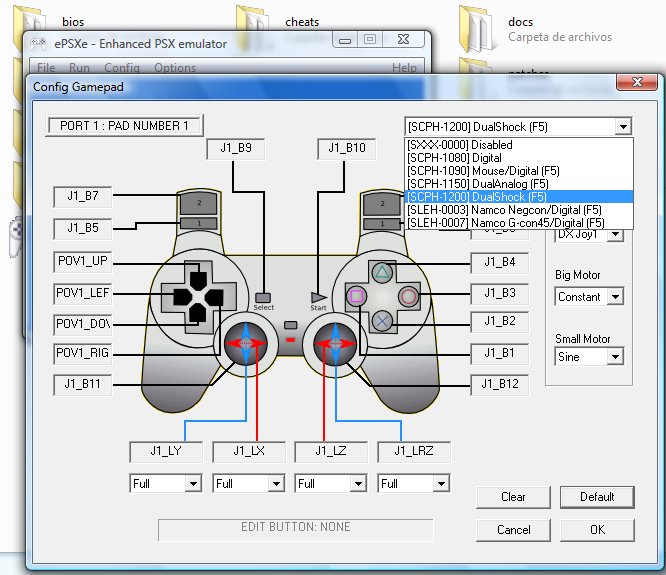Image resolution: width=666 pixels, height=575 pixels.
Task: Click the Cancel button
Action: click(513, 530)
